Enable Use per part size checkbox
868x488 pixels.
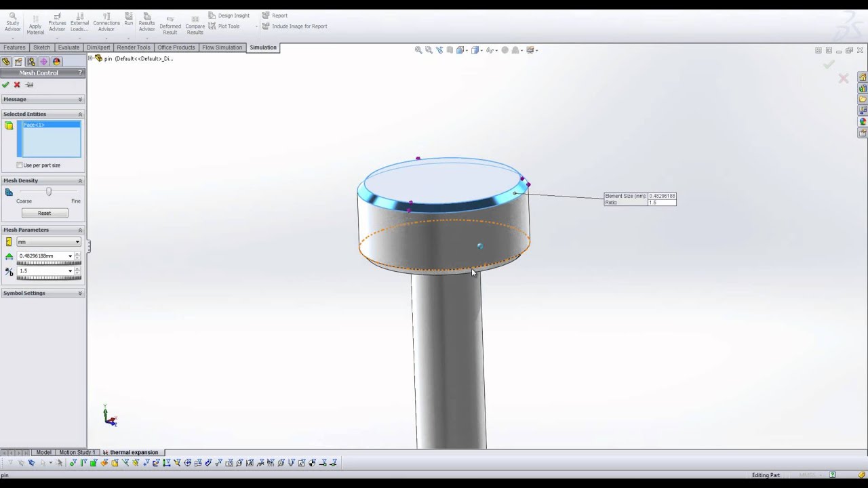(x=20, y=165)
